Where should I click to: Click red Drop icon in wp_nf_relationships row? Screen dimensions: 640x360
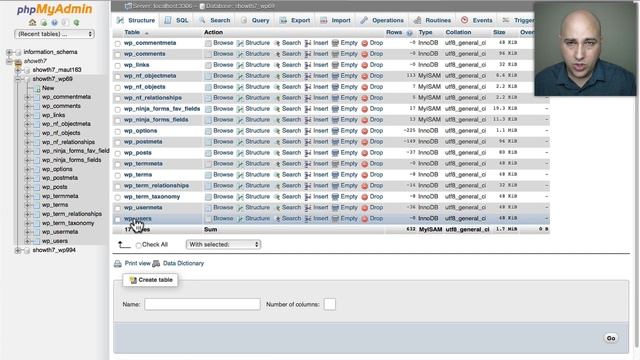364,98
